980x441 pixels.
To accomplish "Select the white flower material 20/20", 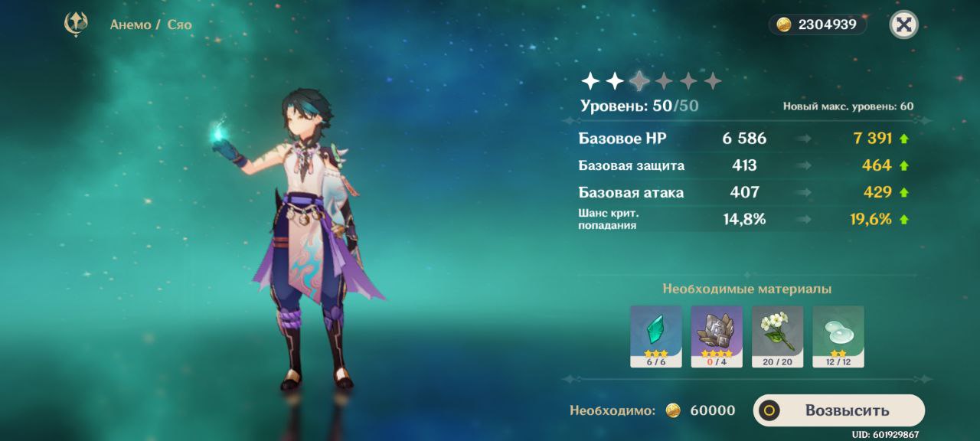I will click(777, 336).
